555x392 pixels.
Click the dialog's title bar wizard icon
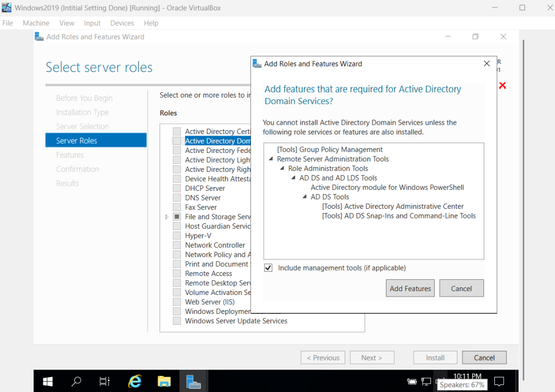click(x=256, y=63)
